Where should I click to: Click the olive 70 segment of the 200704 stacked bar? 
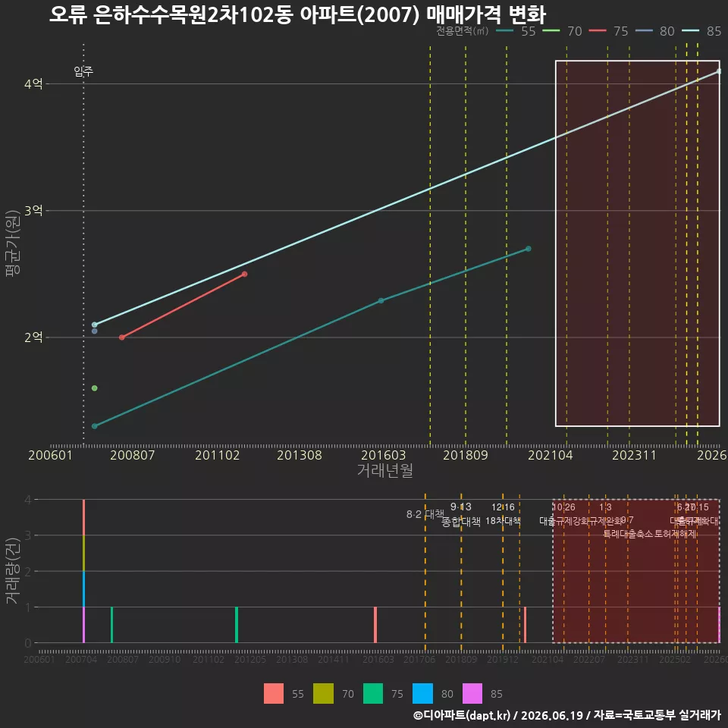tap(83, 553)
